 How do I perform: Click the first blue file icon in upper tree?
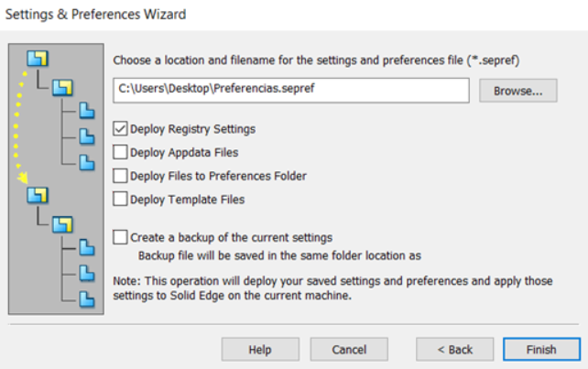[x=87, y=111]
